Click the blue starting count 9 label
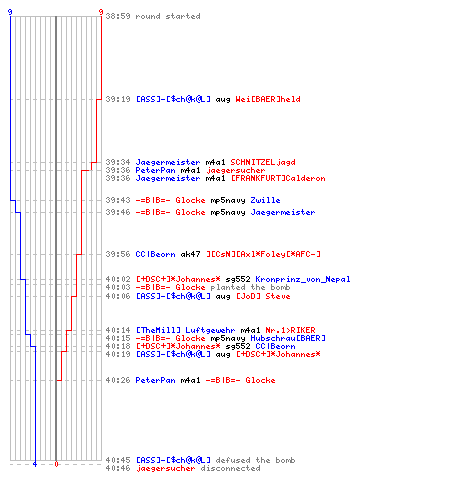450x500 pixels. (x=10, y=12)
